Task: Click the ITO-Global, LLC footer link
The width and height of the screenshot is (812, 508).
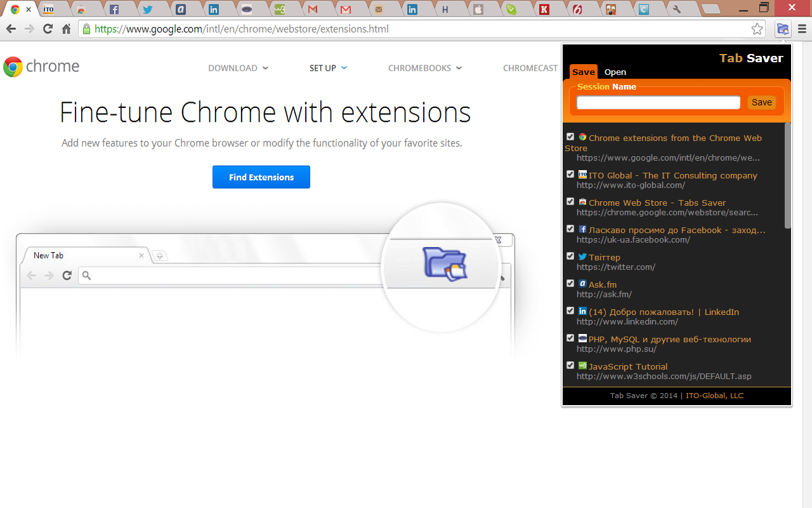Action: tap(714, 396)
